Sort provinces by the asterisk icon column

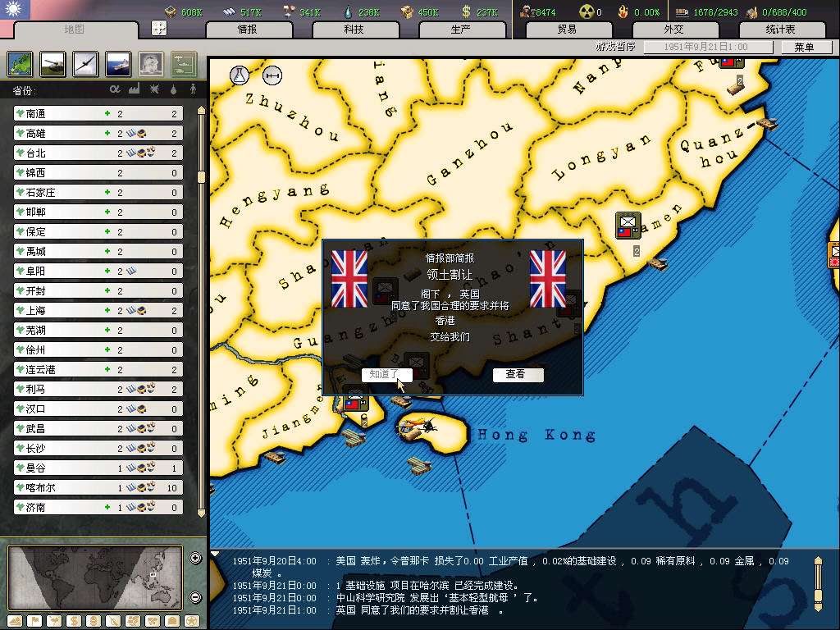pos(154,89)
